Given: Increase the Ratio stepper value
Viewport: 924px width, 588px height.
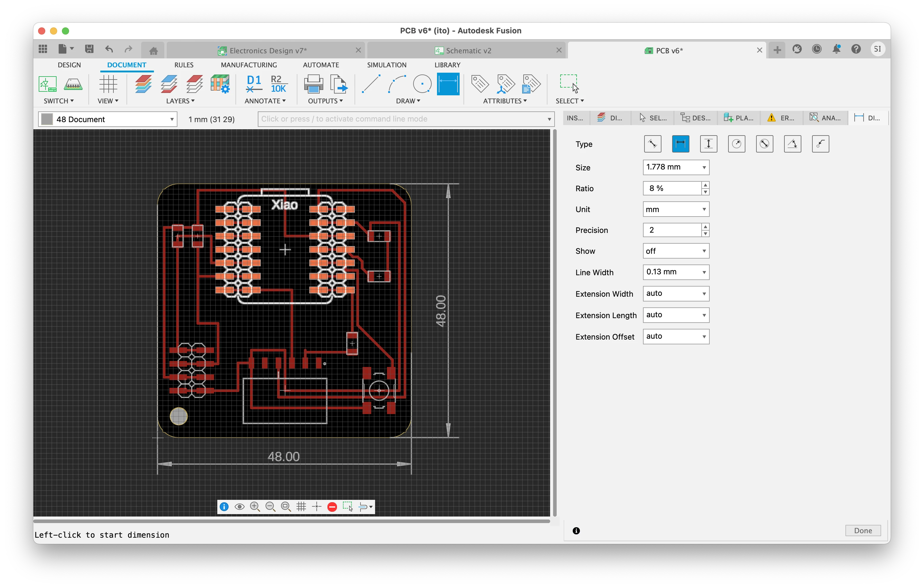Looking at the screenshot, I should point(705,185).
